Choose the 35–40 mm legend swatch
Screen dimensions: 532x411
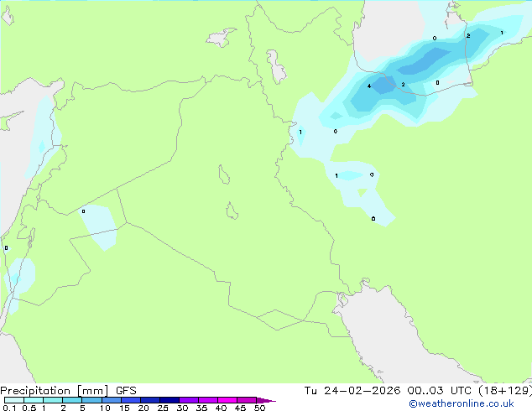point(207,400)
